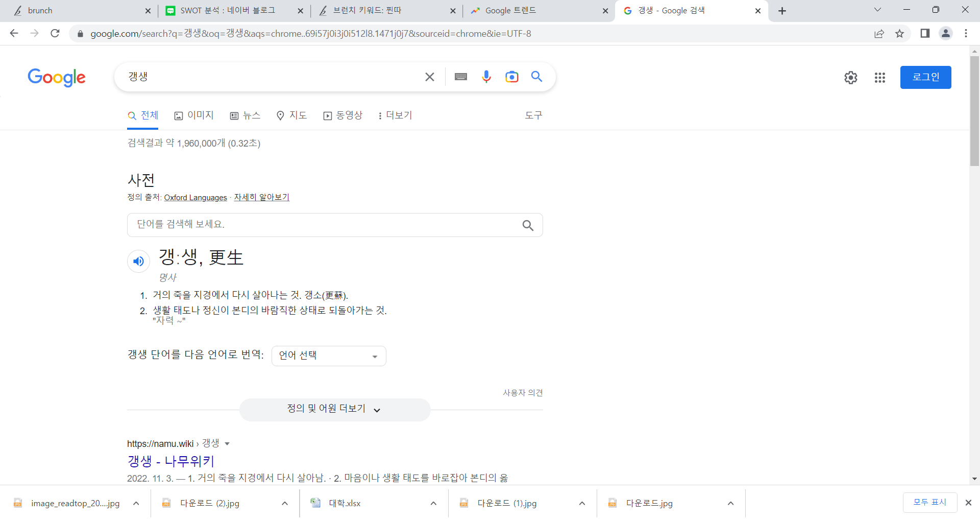Viewport: 980px width, 521px height.
Task: Switch to the 이미지 search tab
Action: [194, 115]
